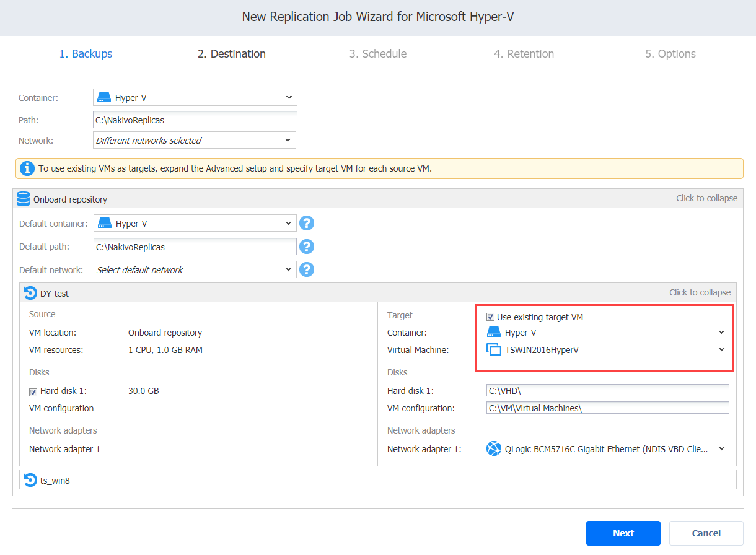
Task: Click the Cancel button
Action: coord(706,533)
